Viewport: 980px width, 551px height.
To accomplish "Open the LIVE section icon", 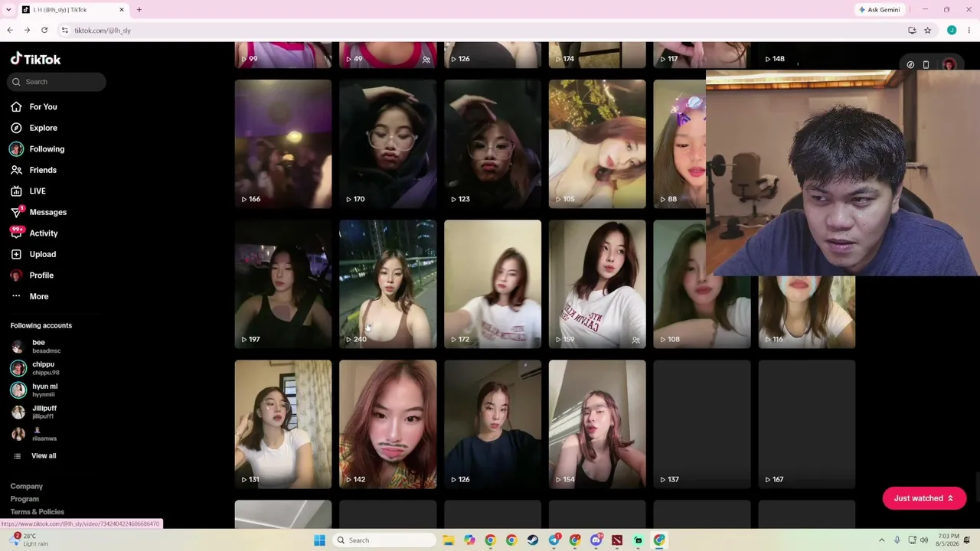I will click(x=16, y=191).
